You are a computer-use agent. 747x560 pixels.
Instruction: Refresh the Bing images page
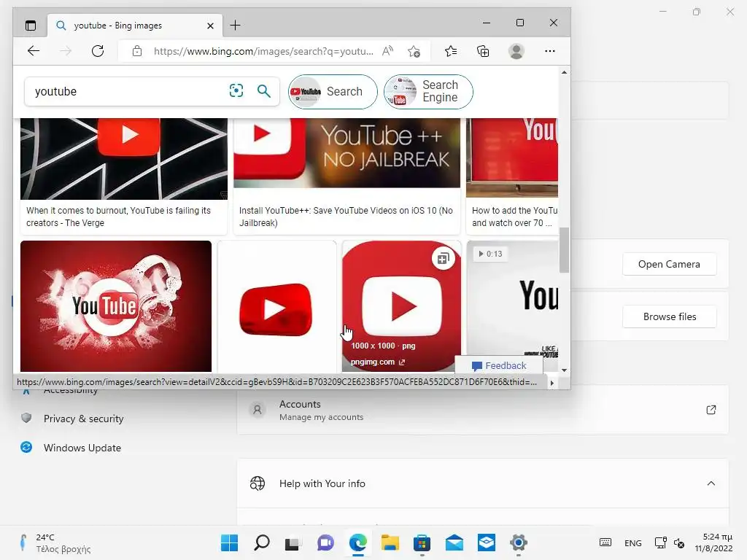(98, 51)
